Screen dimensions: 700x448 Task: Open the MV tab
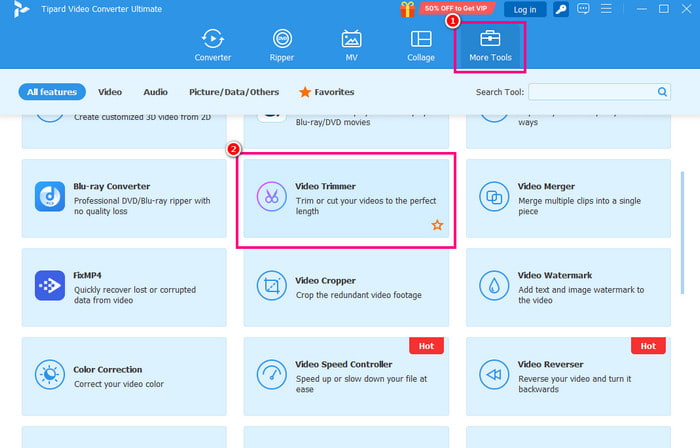pyautogui.click(x=351, y=46)
